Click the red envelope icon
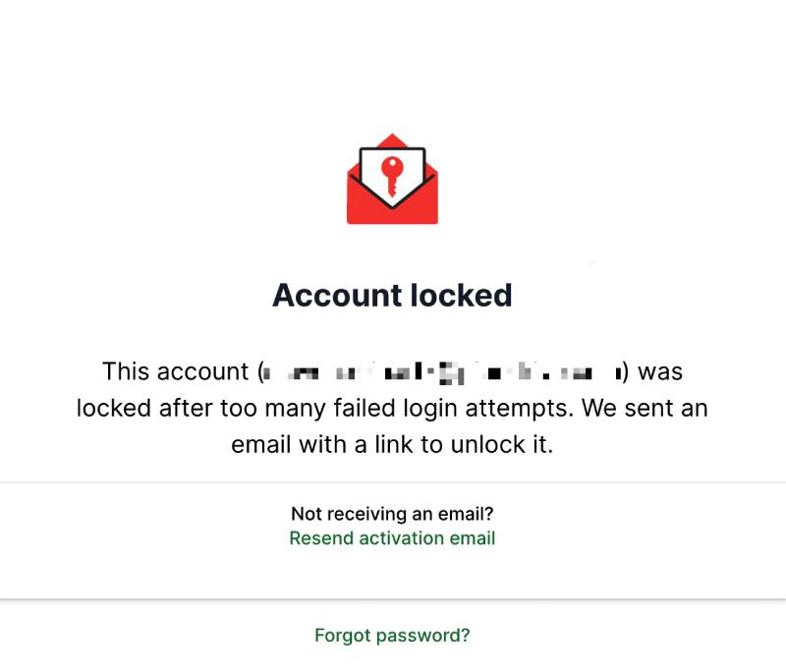786x672 pixels. [392, 180]
